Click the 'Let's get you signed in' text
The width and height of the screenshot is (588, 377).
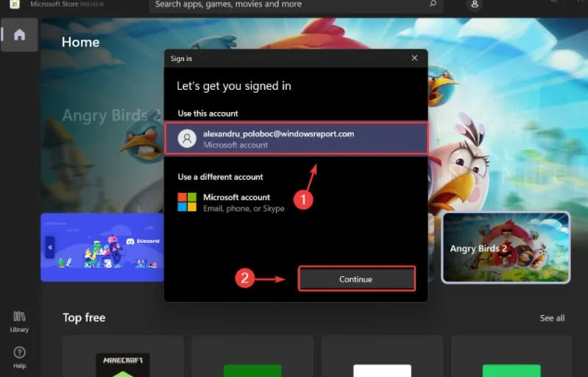234,86
